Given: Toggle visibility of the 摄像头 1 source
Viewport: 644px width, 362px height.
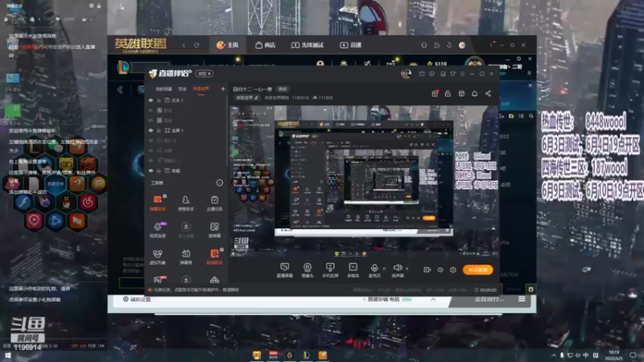Looking at the screenshot, I should click(x=151, y=160).
